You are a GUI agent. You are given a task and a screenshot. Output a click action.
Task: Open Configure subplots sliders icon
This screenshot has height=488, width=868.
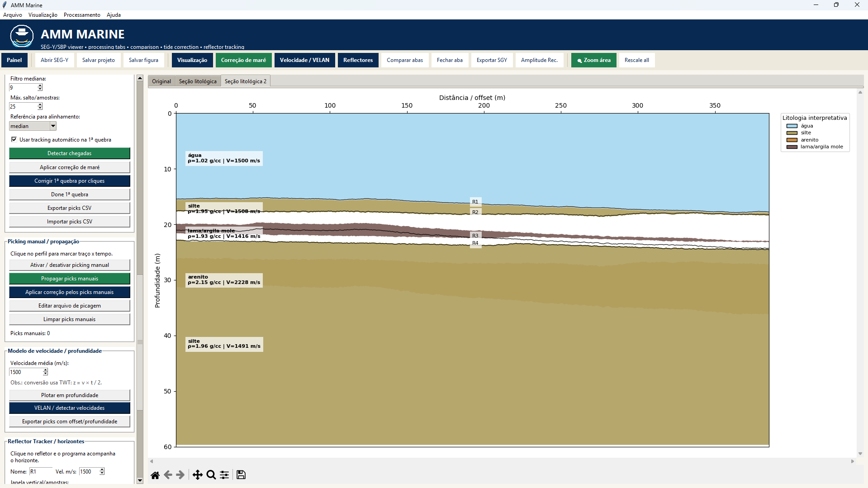click(x=224, y=475)
